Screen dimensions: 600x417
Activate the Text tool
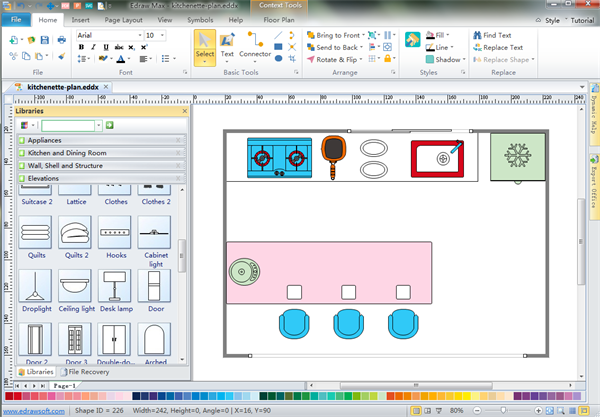227,48
